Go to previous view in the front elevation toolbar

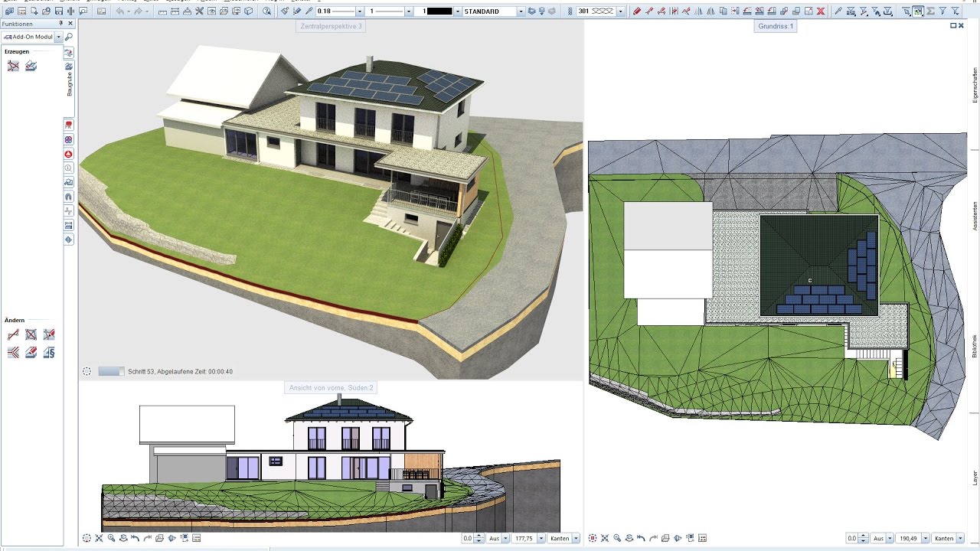coord(136,538)
